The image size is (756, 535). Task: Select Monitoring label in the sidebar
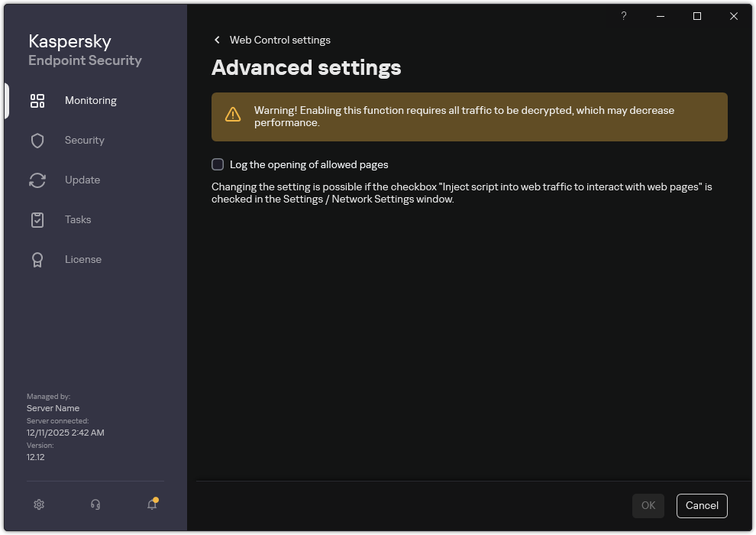[90, 100]
